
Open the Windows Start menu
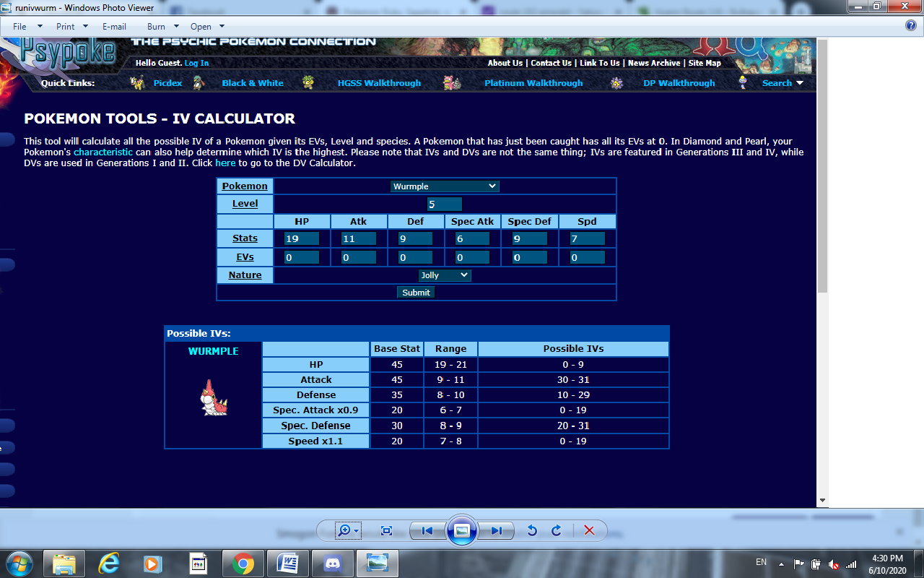pyautogui.click(x=19, y=563)
